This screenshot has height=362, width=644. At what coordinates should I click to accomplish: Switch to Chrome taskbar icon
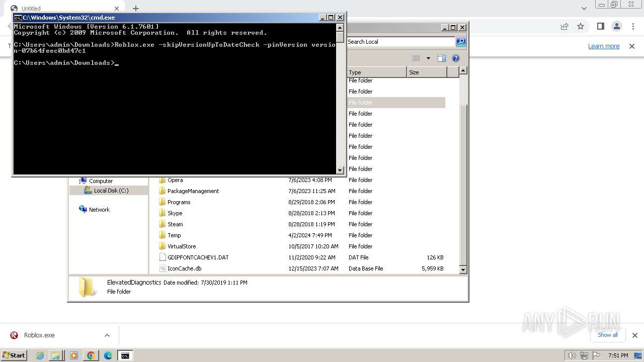point(91,355)
